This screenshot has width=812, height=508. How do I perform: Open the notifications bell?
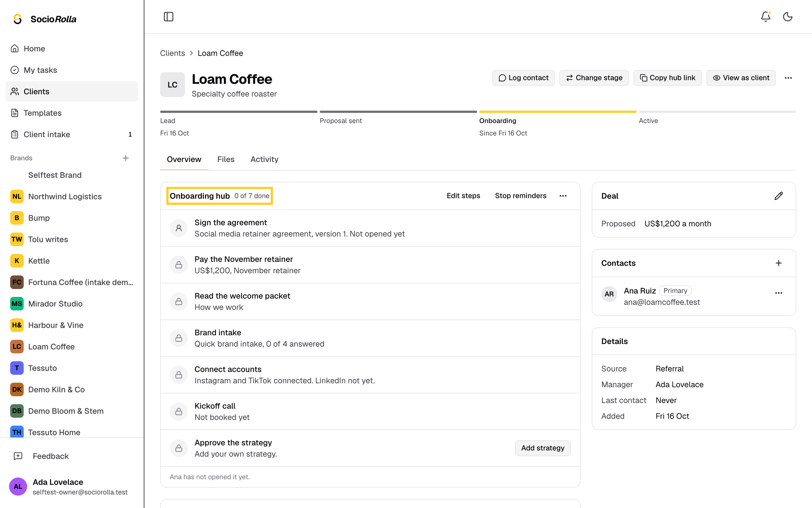[x=766, y=17]
